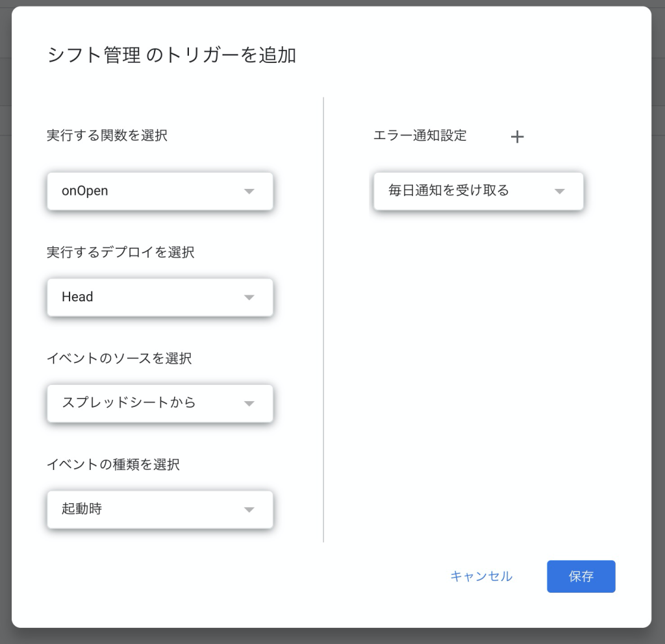
Task: Click the エラー通知設定 heading
Action: coord(420,136)
